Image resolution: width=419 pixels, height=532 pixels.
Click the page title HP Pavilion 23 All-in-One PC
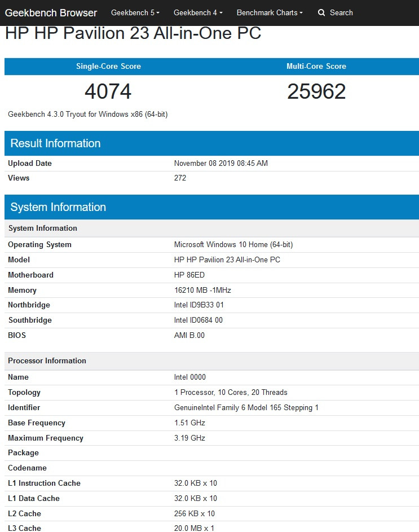coord(133,33)
